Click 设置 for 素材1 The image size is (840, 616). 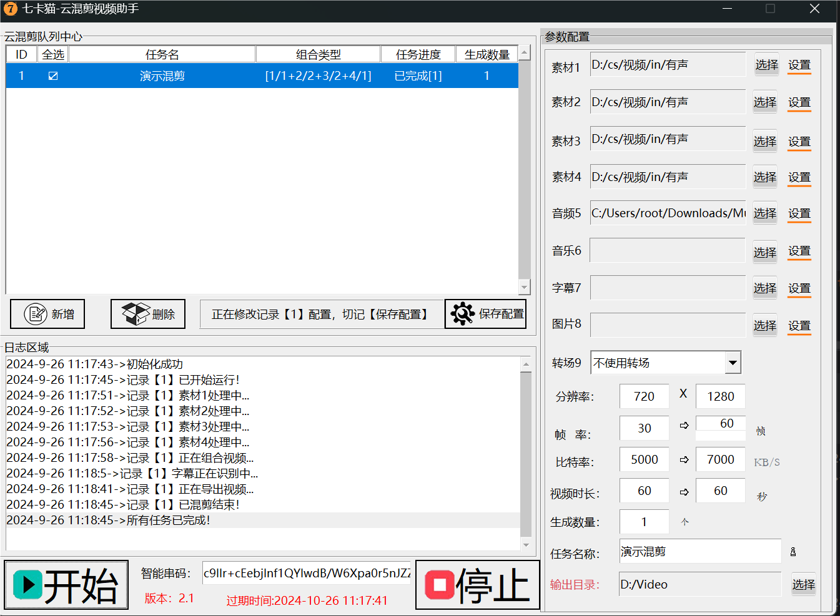pyautogui.click(x=799, y=65)
